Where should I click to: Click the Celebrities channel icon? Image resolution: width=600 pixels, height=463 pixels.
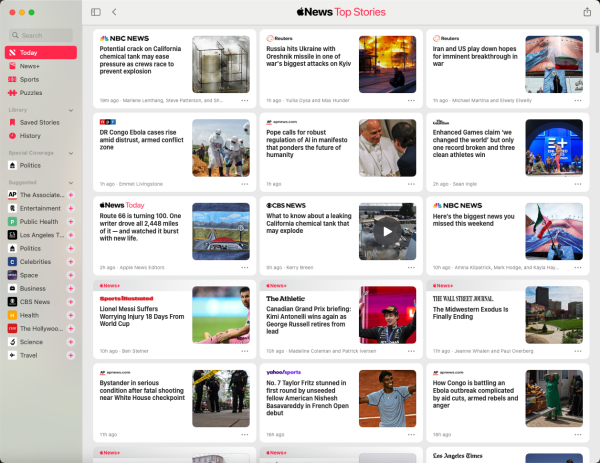tap(12, 262)
